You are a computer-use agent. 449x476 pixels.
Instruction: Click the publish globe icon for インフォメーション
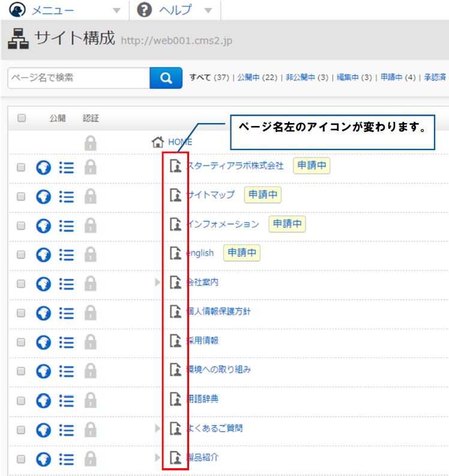pos(43,226)
